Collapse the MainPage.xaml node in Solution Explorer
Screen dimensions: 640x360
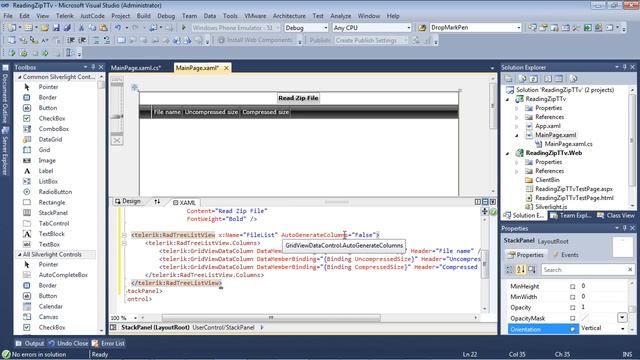tap(517, 135)
